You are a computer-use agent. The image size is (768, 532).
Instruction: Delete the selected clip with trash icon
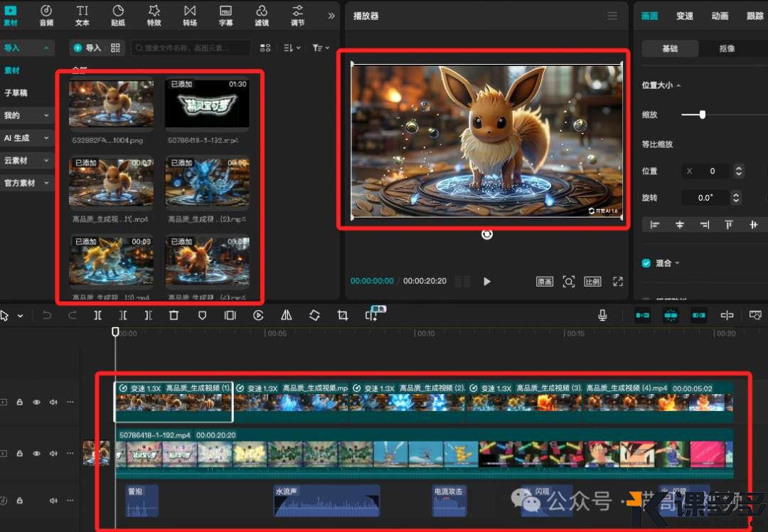tap(174, 316)
